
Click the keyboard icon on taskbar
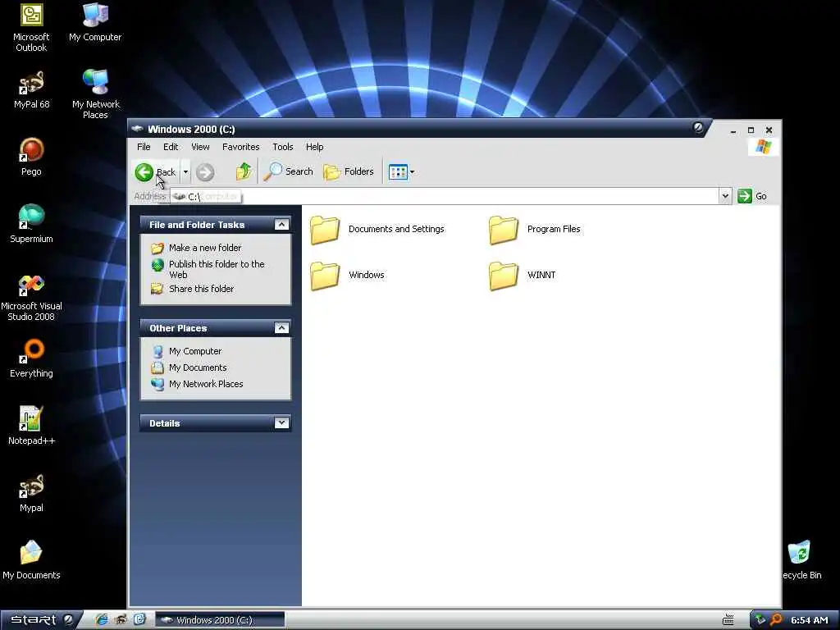pyautogui.click(x=728, y=620)
